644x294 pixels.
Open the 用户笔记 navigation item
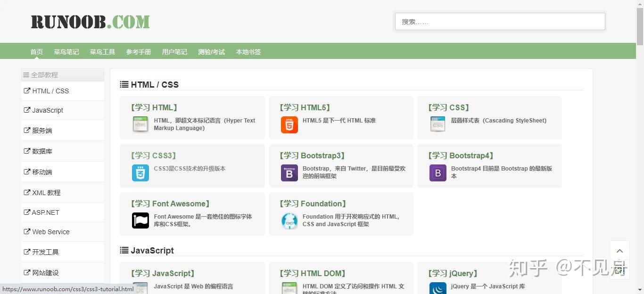coord(174,52)
